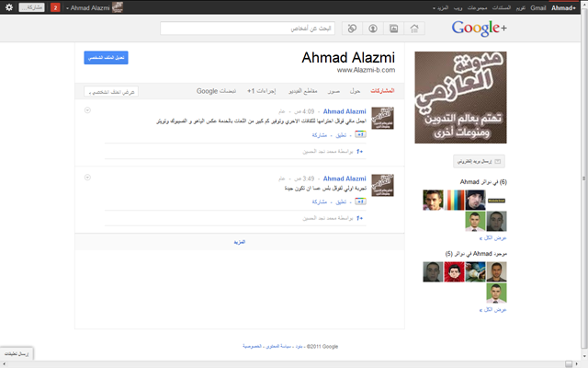Open the large Alazmi blog profile picture
Viewport: 588px width, 368px height.
coord(460,98)
